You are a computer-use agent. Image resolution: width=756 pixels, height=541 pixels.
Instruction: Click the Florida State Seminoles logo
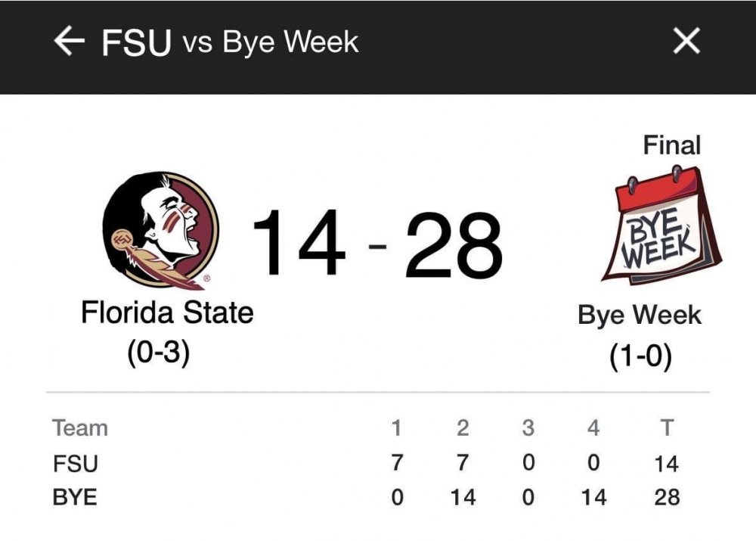[x=160, y=230]
